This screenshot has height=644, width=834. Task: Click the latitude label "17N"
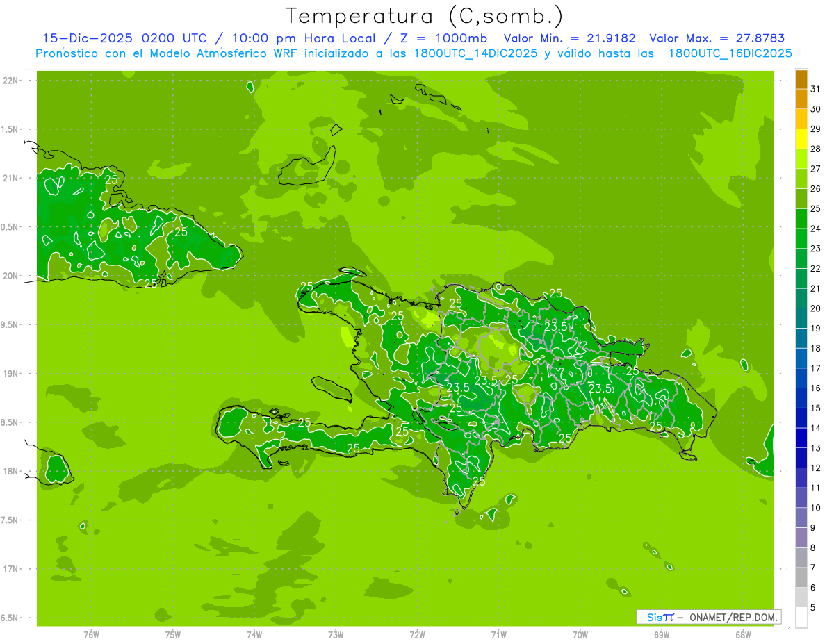click(x=11, y=569)
